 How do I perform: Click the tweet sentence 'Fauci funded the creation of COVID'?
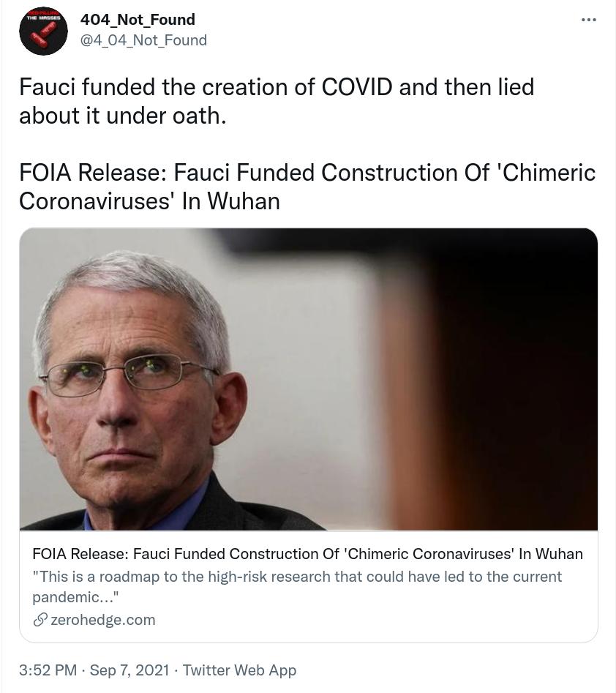pyautogui.click(x=206, y=86)
